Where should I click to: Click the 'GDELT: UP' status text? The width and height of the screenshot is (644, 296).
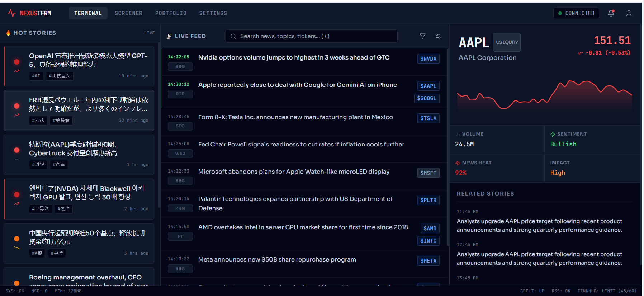(x=532, y=291)
